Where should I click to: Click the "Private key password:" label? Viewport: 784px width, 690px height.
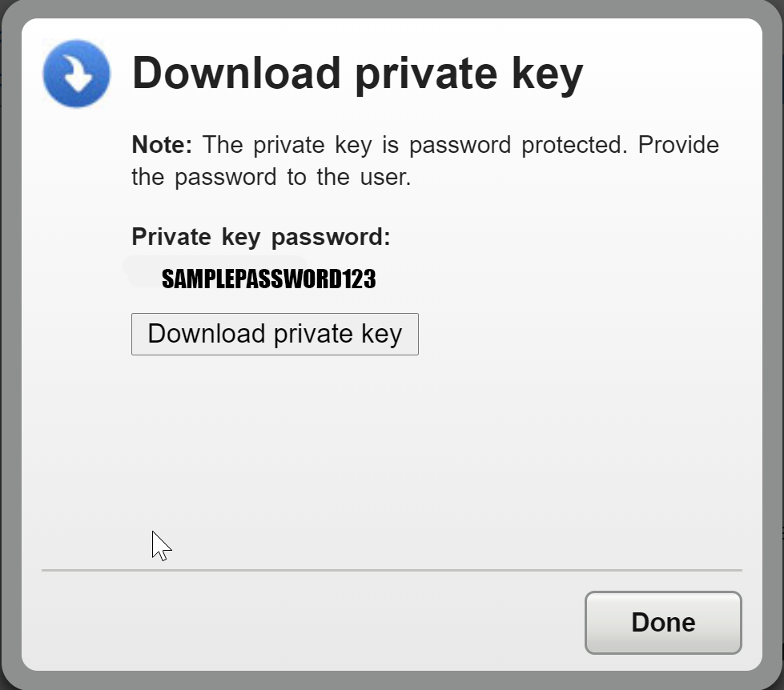(x=261, y=237)
